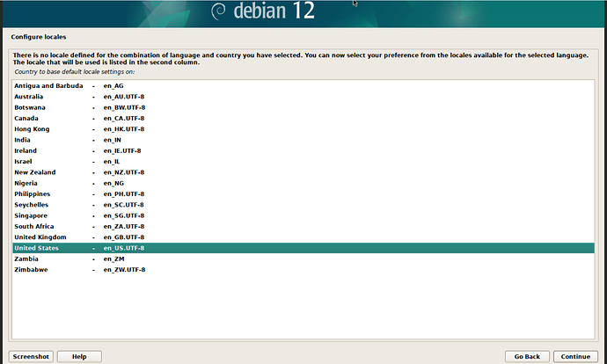Select Antigua and Barbuda locale row
Image resolution: width=607 pixels, height=364 pixels.
303,86
